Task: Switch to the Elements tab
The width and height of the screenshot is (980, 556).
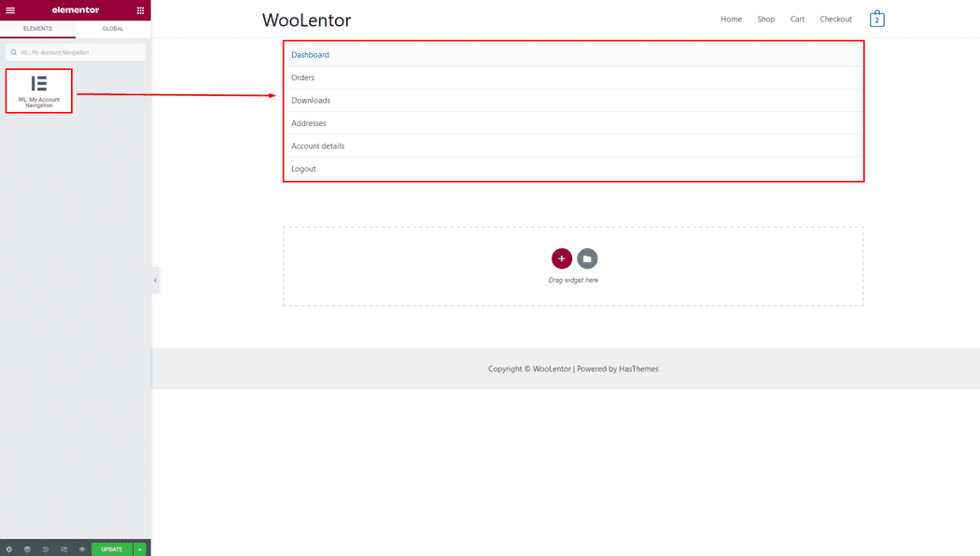Action: 37,29
